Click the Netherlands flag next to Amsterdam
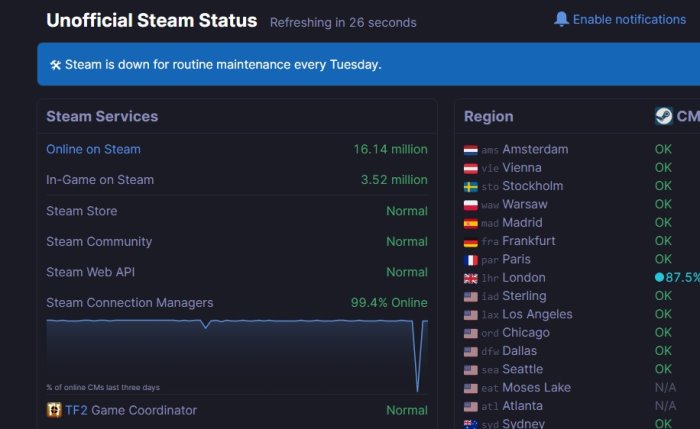700x429 pixels. [471, 150]
